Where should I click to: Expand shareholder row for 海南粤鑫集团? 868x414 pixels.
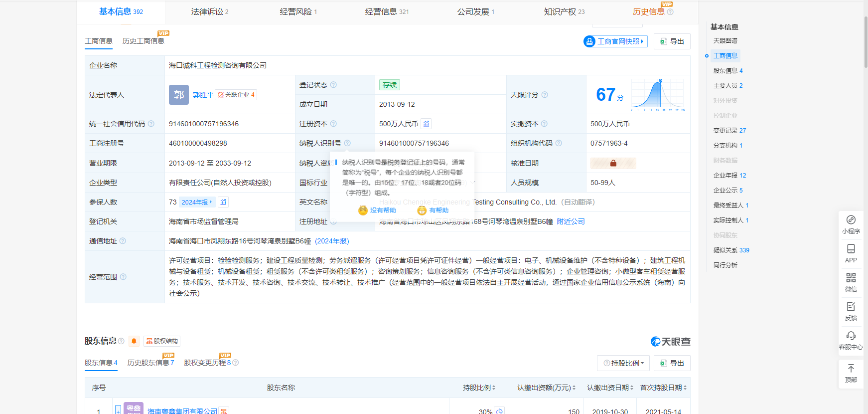coord(118,410)
